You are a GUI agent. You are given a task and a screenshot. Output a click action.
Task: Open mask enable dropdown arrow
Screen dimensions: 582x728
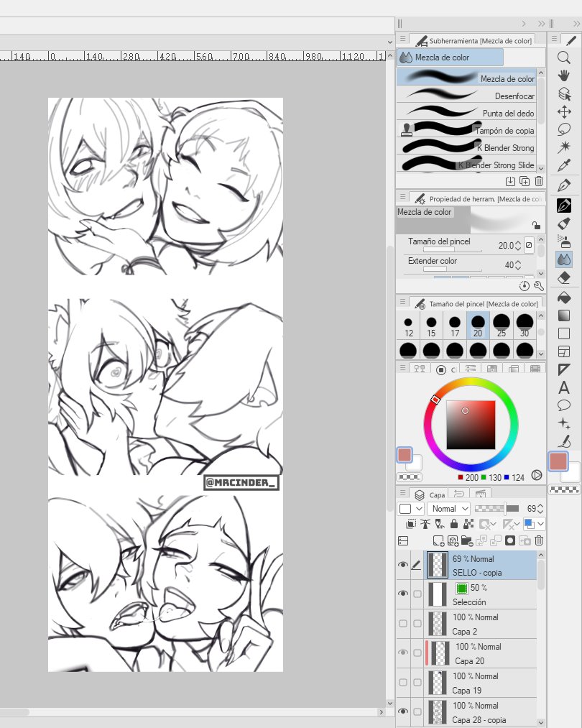pyautogui.click(x=494, y=525)
